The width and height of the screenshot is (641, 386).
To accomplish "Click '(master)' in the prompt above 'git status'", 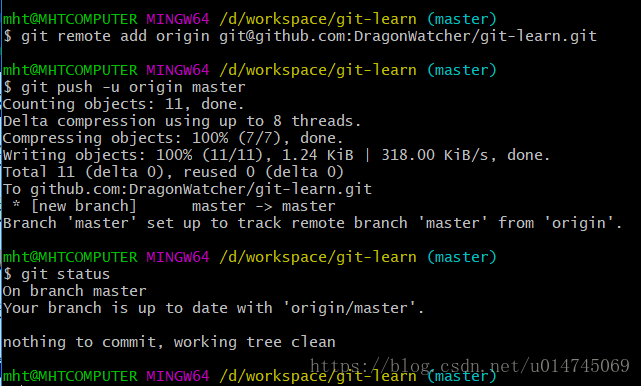I will (x=462, y=257).
